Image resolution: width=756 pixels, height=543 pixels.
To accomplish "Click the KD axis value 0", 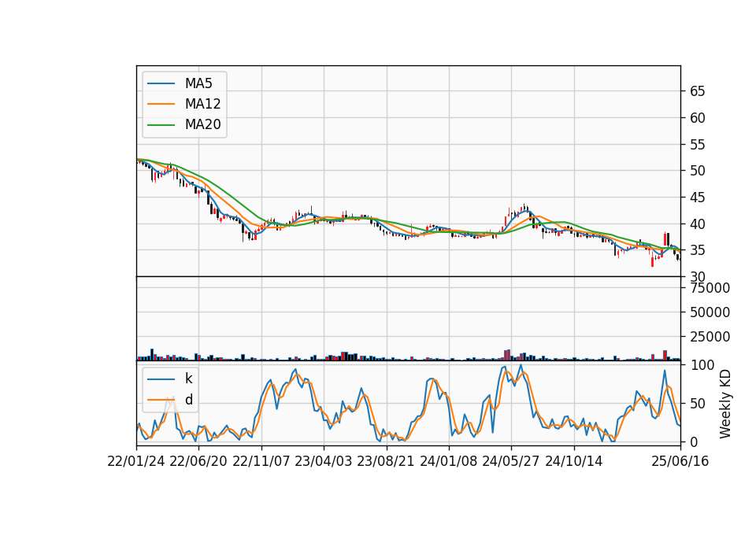I will [x=694, y=441].
